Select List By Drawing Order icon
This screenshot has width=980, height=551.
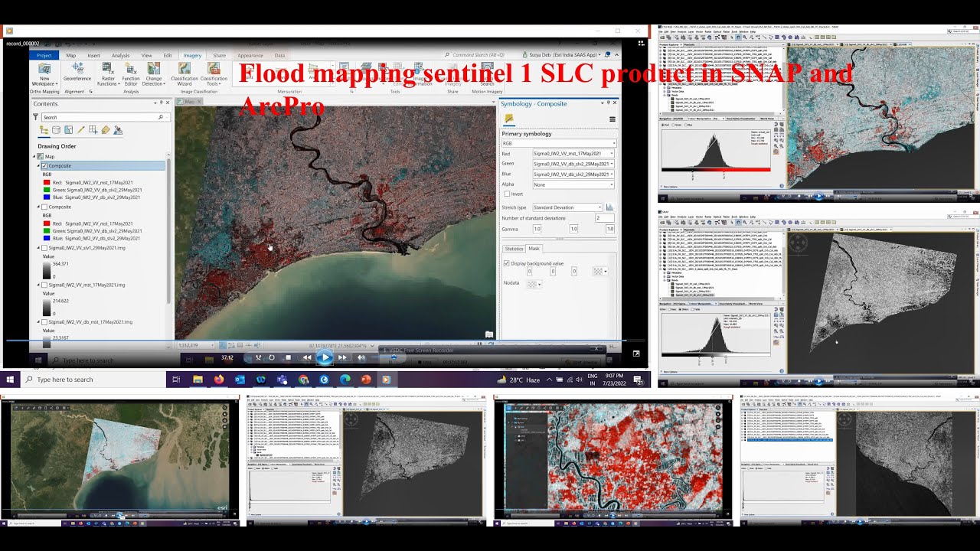(44, 130)
